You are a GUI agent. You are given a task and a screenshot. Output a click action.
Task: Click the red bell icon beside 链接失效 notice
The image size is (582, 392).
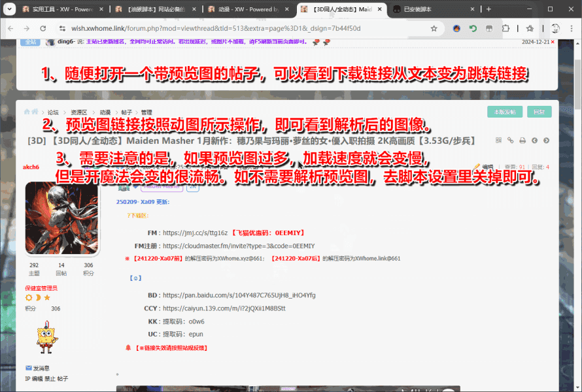click(x=128, y=348)
